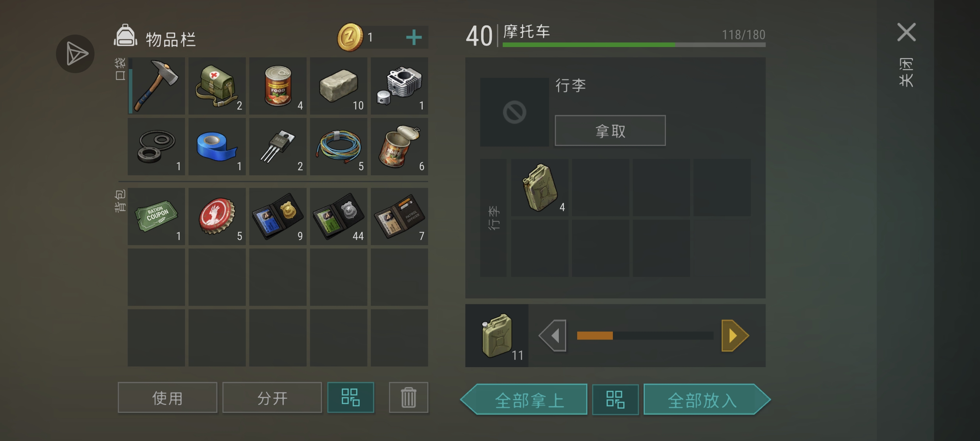Click the 使用 use button
The height and width of the screenshot is (441, 980).
tap(167, 398)
